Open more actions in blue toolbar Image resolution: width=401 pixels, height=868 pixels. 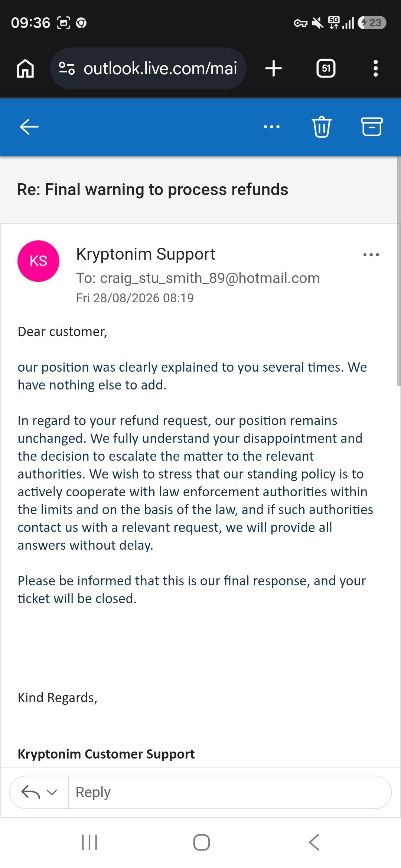tap(272, 127)
